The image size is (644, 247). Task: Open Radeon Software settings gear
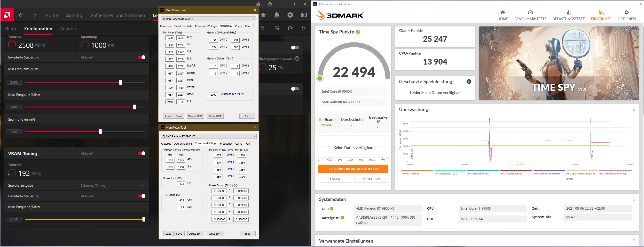coord(290,15)
